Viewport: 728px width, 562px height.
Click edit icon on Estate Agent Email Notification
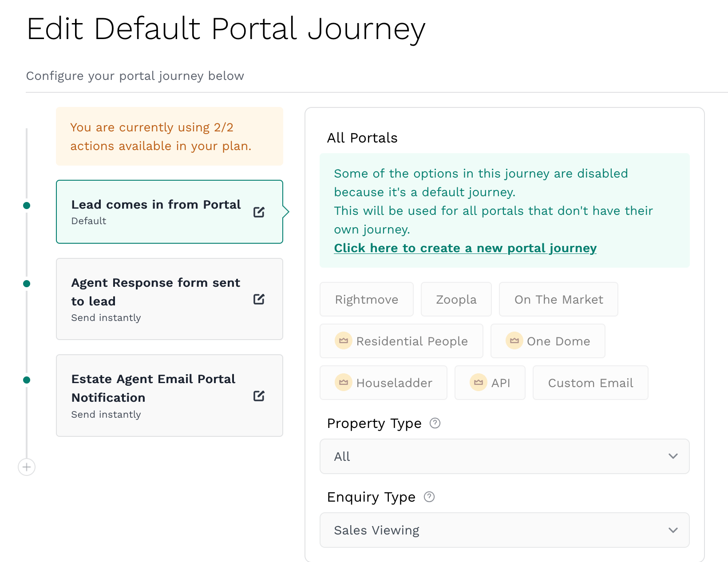[259, 396]
